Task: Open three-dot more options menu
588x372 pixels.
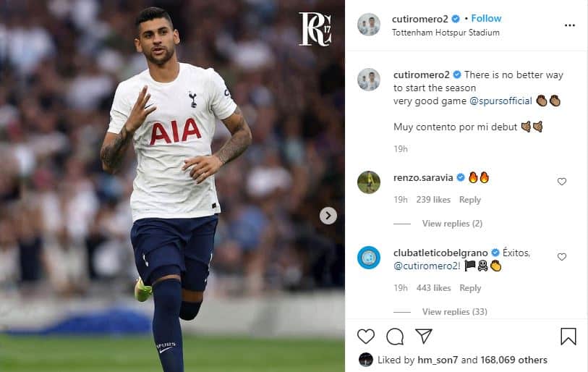Action: tap(570, 25)
